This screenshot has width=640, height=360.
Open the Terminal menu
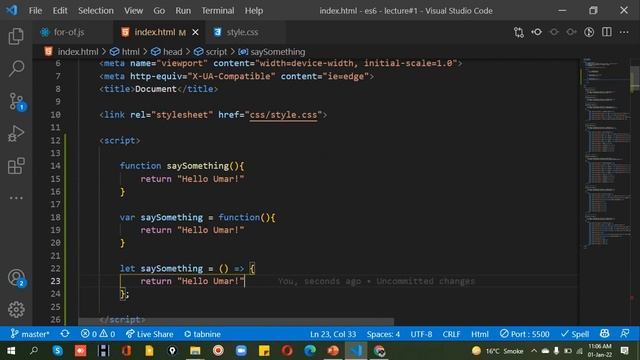click(218, 11)
